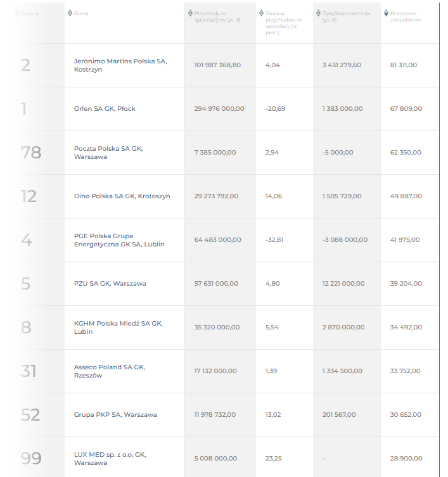This screenshot has width=448, height=477.
Task: Click position number 5 for PZU
Action: click(25, 284)
